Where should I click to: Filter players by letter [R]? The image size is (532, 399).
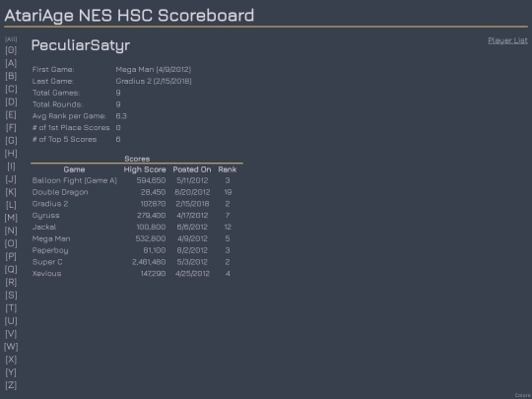[x=11, y=283]
